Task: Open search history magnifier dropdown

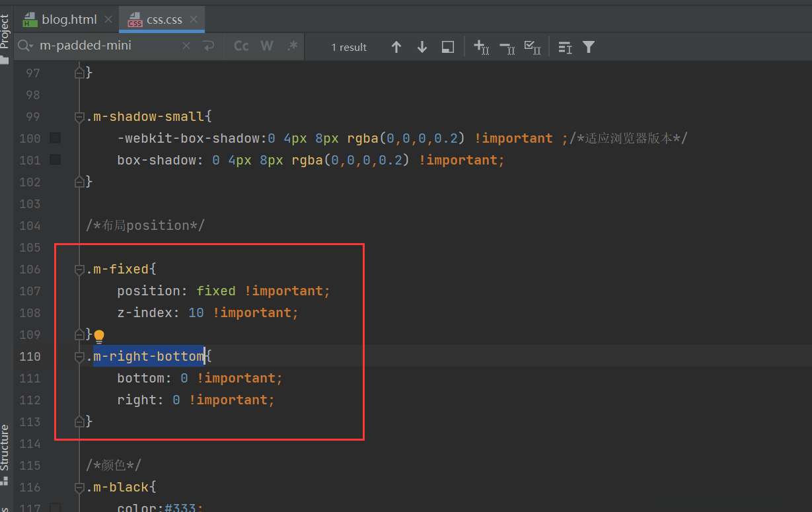Action: [x=26, y=46]
